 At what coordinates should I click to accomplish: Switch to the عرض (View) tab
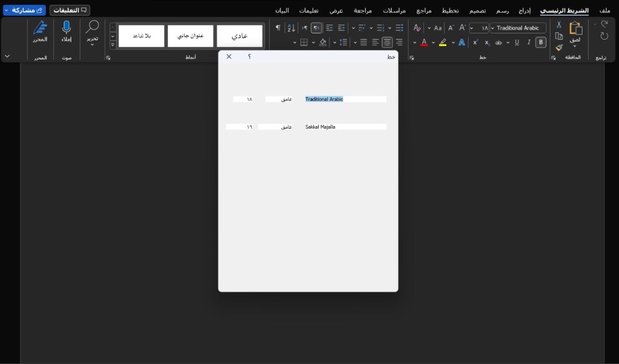click(336, 11)
